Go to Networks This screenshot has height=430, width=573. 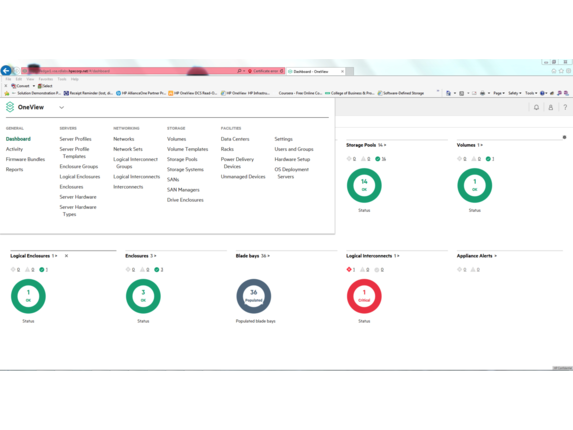click(x=124, y=139)
